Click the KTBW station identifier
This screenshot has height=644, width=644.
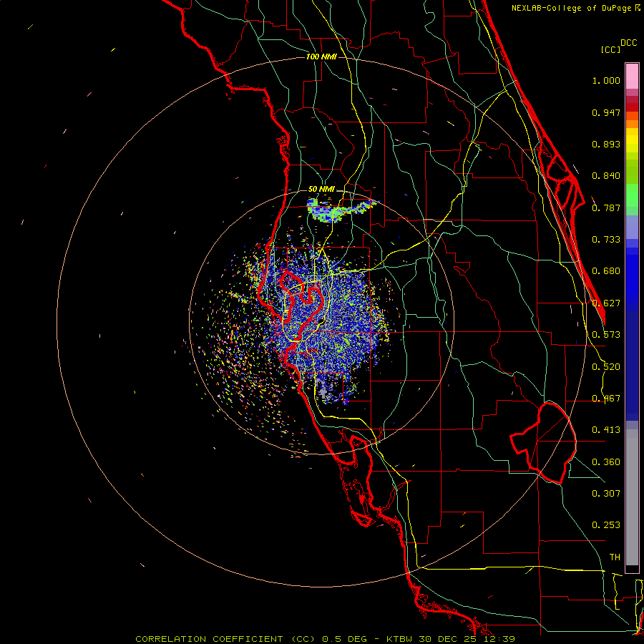pyautogui.click(x=399, y=639)
